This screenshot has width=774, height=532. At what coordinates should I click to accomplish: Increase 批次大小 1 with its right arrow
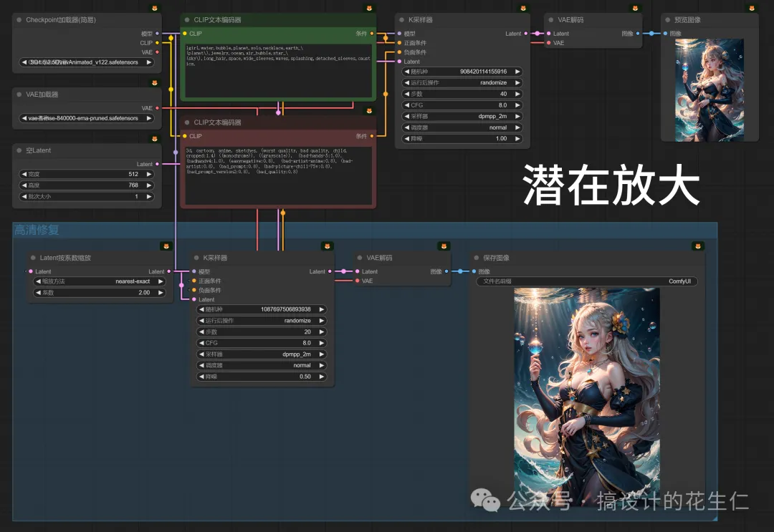(148, 197)
